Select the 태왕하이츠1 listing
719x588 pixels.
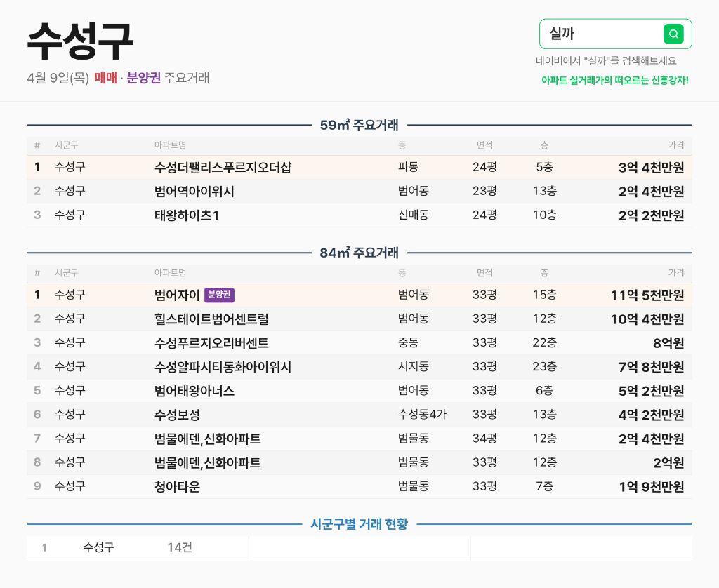point(359,215)
